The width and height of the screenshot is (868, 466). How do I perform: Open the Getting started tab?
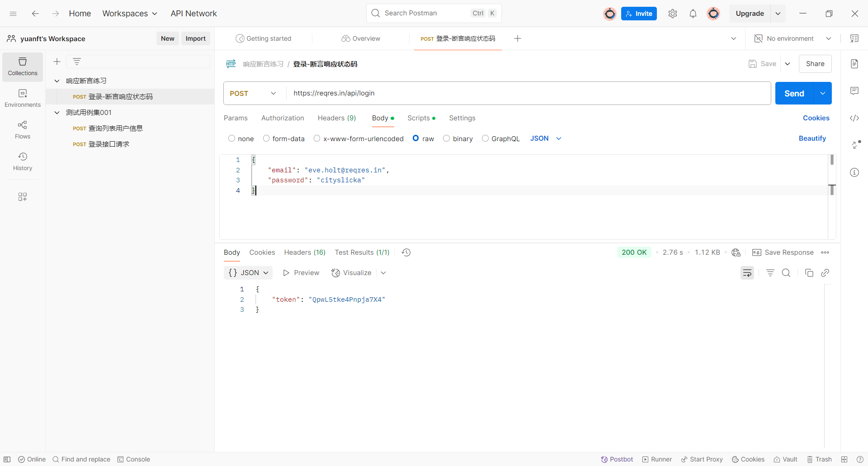click(x=264, y=38)
